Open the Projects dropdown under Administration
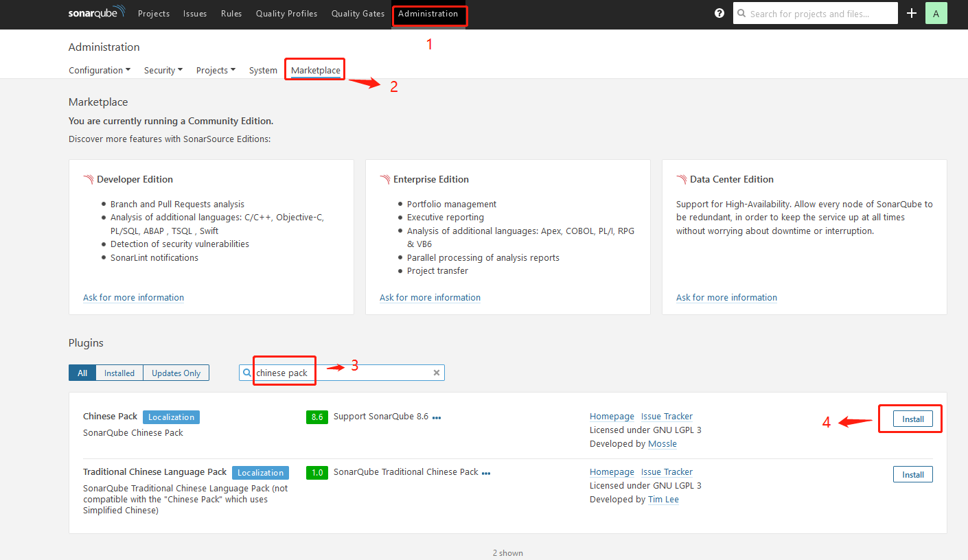 [x=216, y=69]
